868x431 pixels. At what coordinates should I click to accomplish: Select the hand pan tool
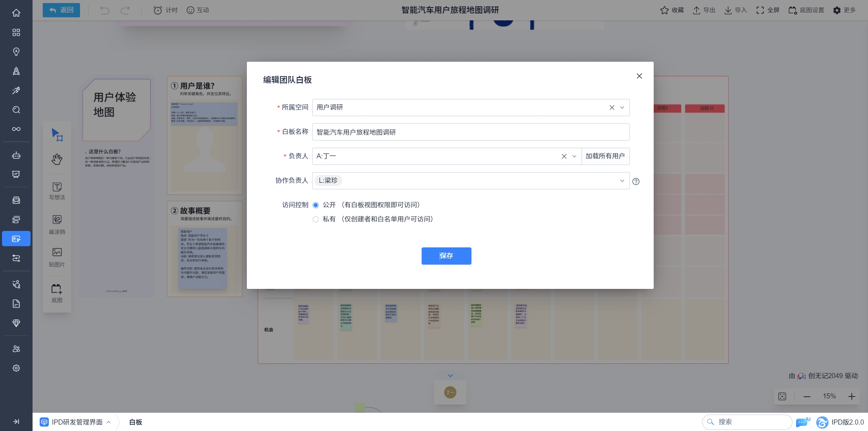coord(57,159)
